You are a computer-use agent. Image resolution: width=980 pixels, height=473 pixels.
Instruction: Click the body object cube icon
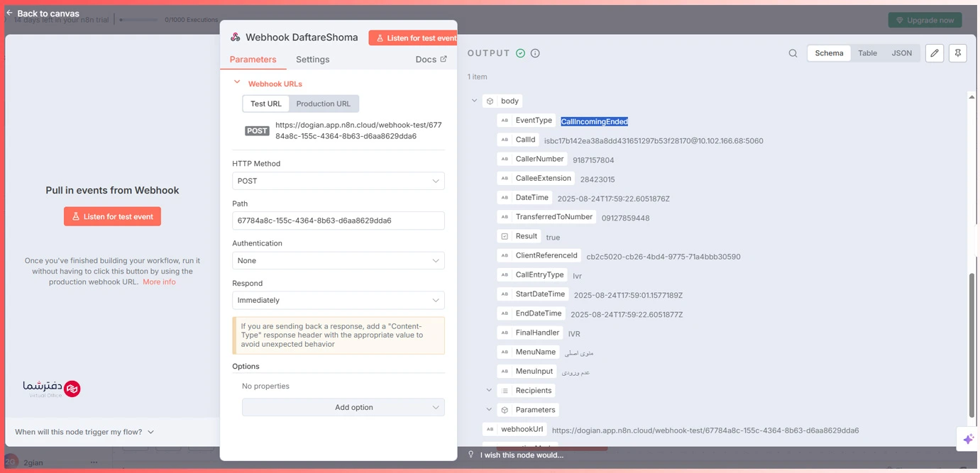pyautogui.click(x=490, y=101)
